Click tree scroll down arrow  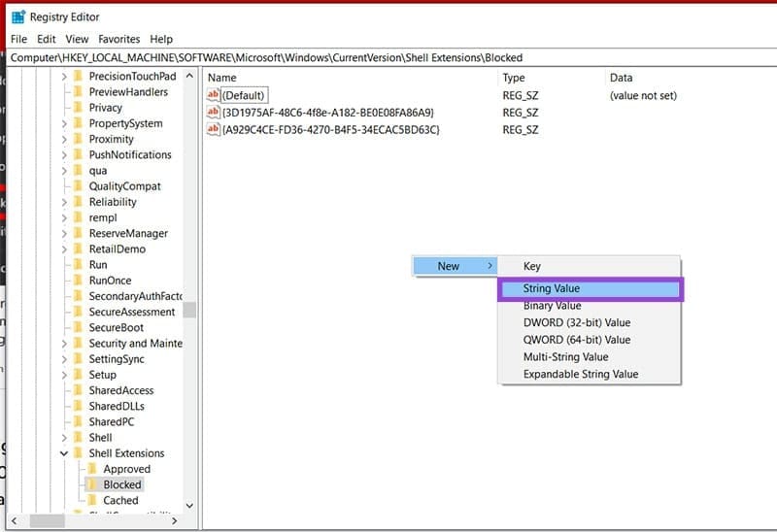pos(189,506)
